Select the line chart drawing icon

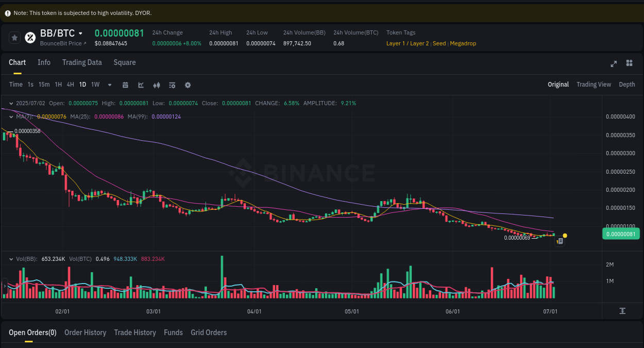141,85
